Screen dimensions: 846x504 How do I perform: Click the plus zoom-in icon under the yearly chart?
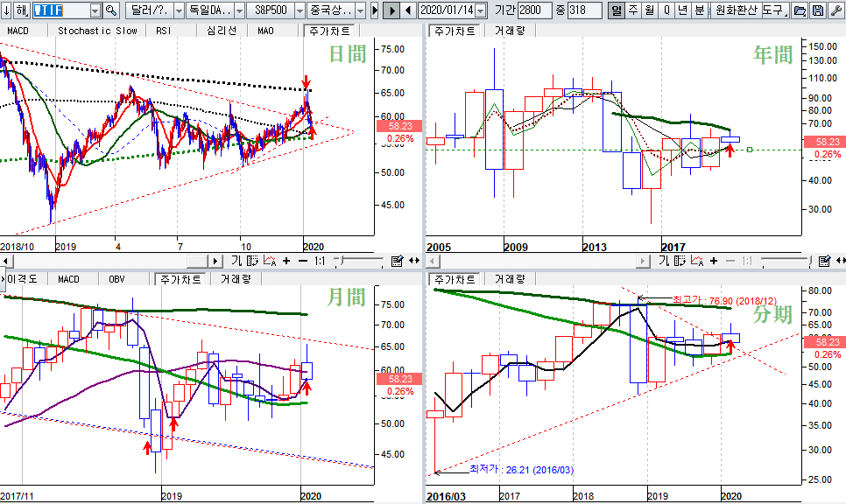pos(714,261)
